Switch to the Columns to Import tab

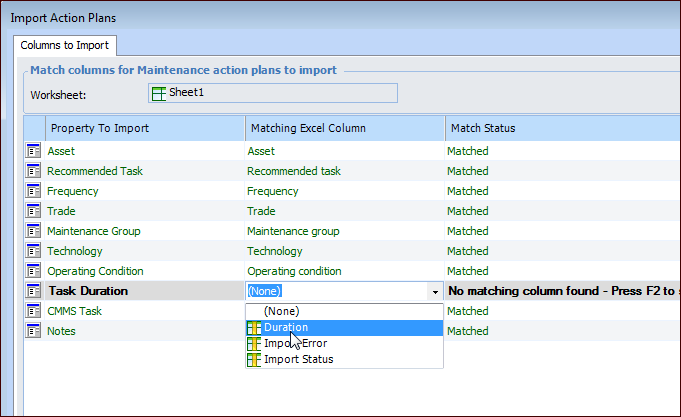(x=67, y=45)
